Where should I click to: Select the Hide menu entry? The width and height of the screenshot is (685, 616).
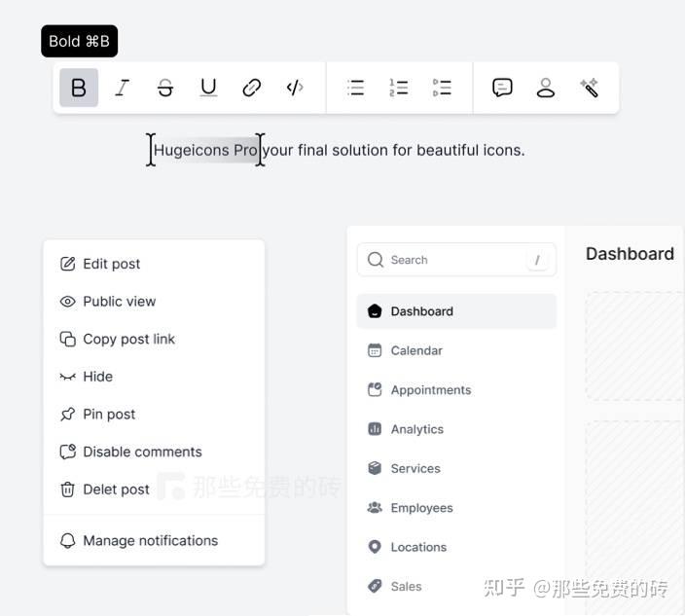pos(154,377)
